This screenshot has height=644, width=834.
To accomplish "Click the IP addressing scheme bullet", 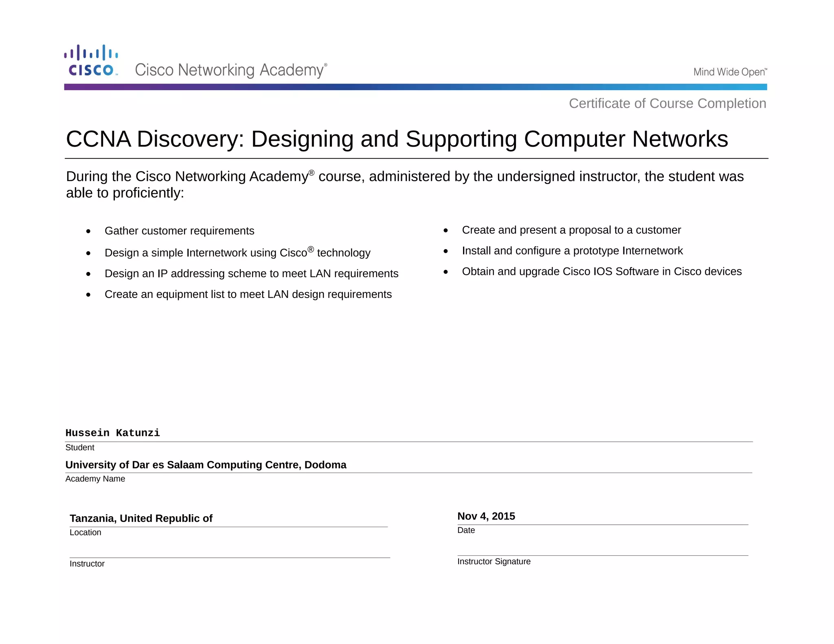I will pos(251,274).
